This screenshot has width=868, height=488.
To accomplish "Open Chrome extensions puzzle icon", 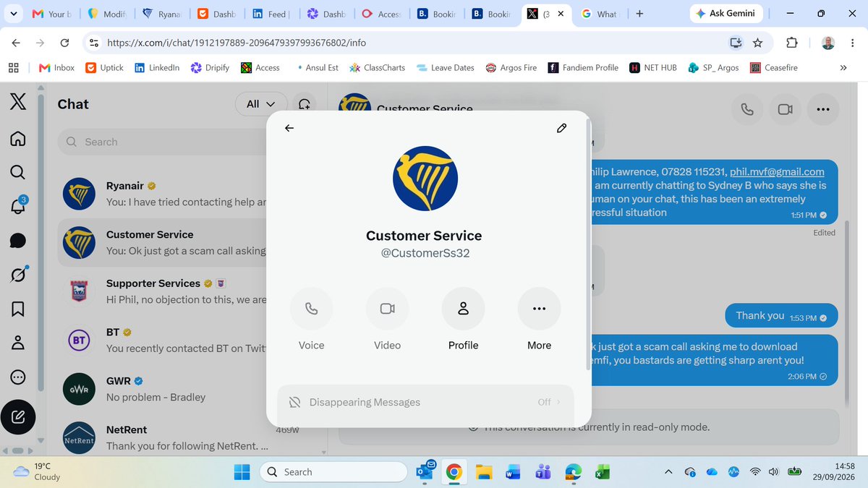I will pos(792,43).
